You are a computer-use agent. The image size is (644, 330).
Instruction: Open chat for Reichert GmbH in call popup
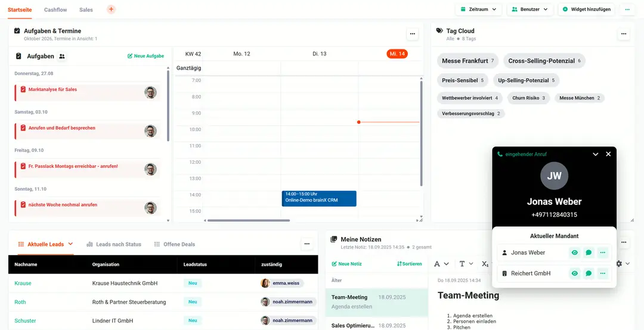coord(589,273)
